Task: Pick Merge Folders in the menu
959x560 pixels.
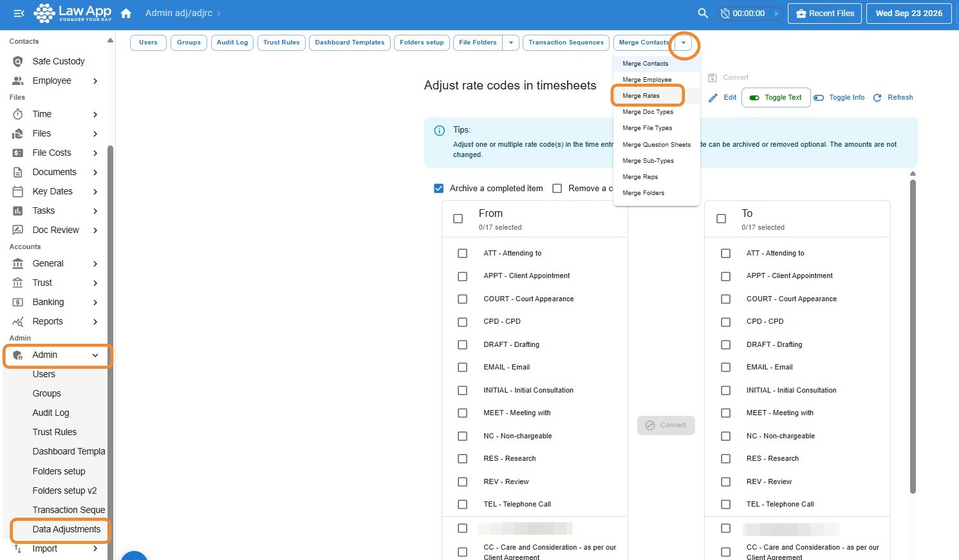Action: [x=656, y=193]
